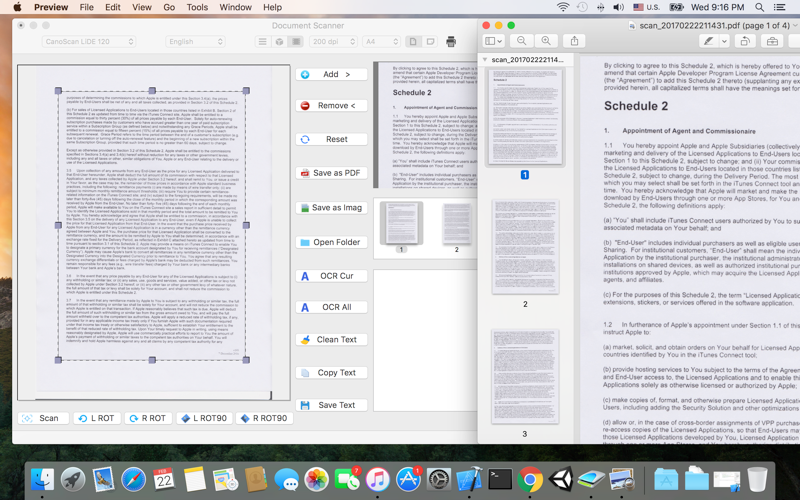The width and height of the screenshot is (800, 500).
Task: Open Finder from the Dock
Action: click(42, 480)
